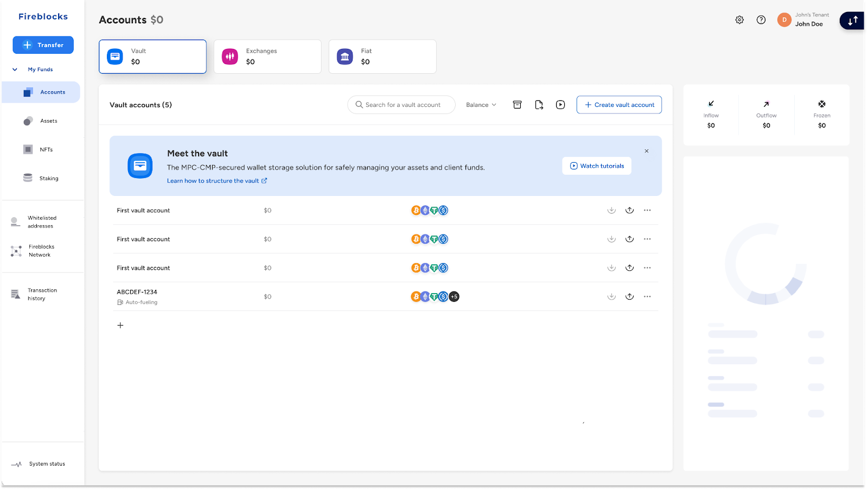This screenshot has width=868, height=489.
Task: Click the Frozen $0 stat
Action: 822,115
